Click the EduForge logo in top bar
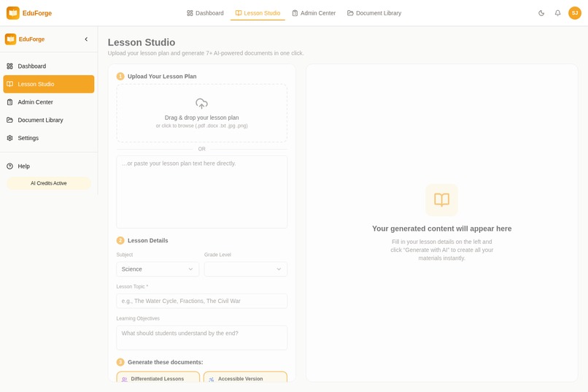588x392 pixels. (29, 13)
